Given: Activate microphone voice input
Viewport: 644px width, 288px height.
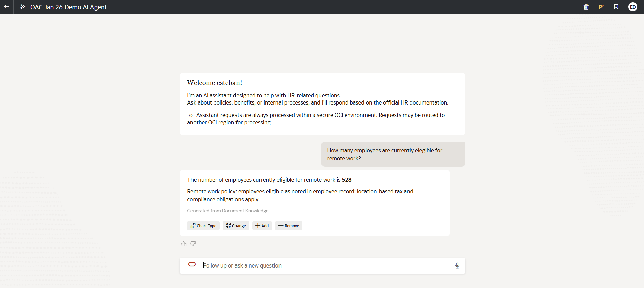Looking at the screenshot, I should 457,265.
